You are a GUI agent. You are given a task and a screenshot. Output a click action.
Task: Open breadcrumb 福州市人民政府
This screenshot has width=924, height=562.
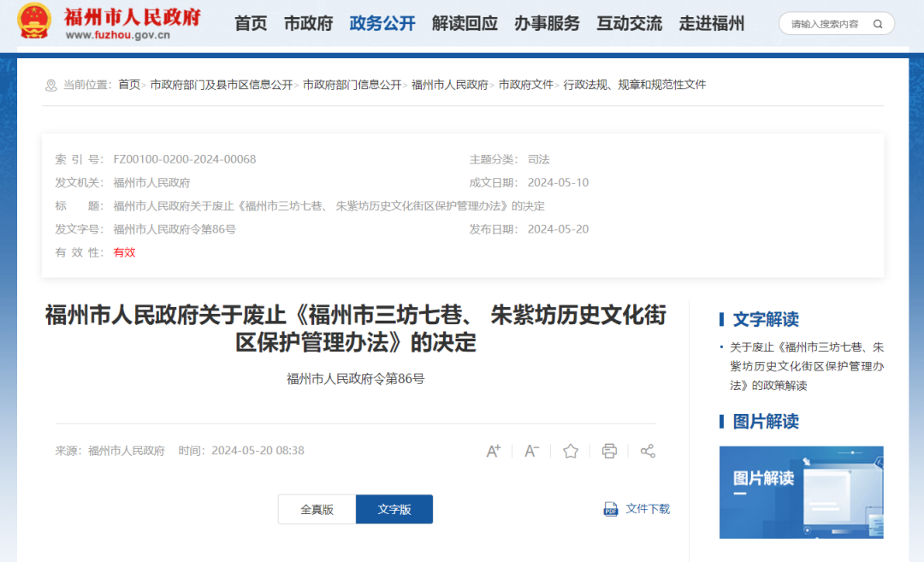(450, 85)
